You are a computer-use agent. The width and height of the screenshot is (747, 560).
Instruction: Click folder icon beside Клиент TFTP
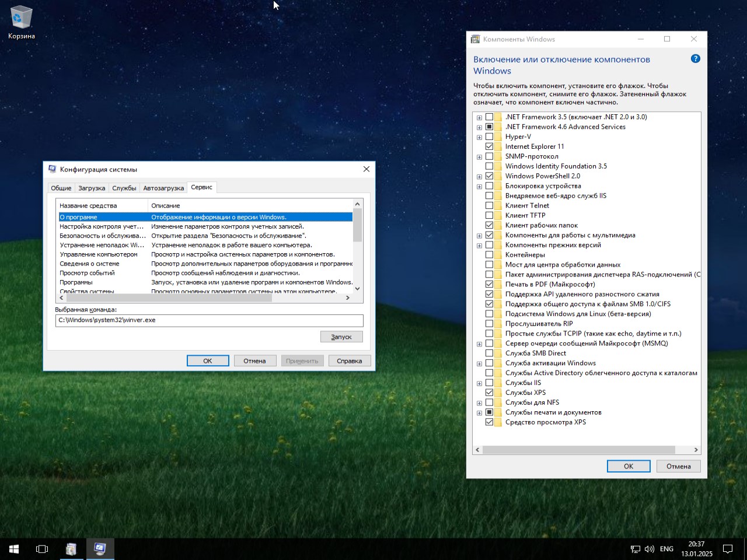[x=498, y=215]
